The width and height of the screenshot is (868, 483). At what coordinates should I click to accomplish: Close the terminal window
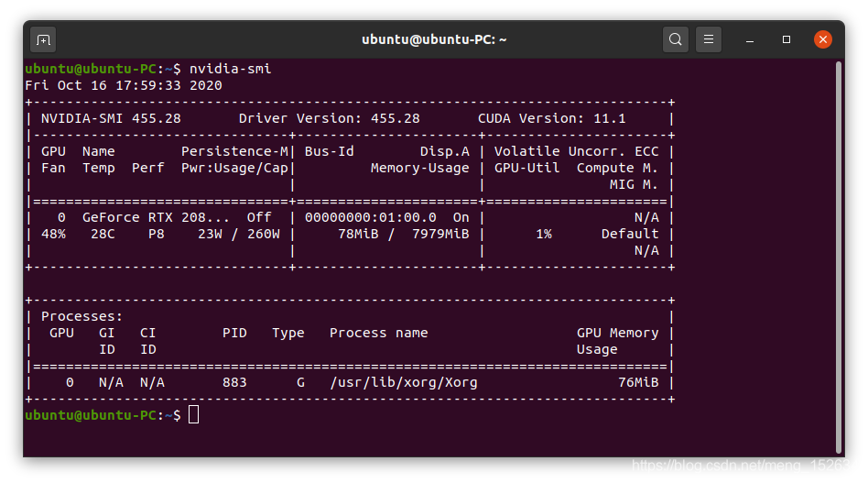pos(822,39)
